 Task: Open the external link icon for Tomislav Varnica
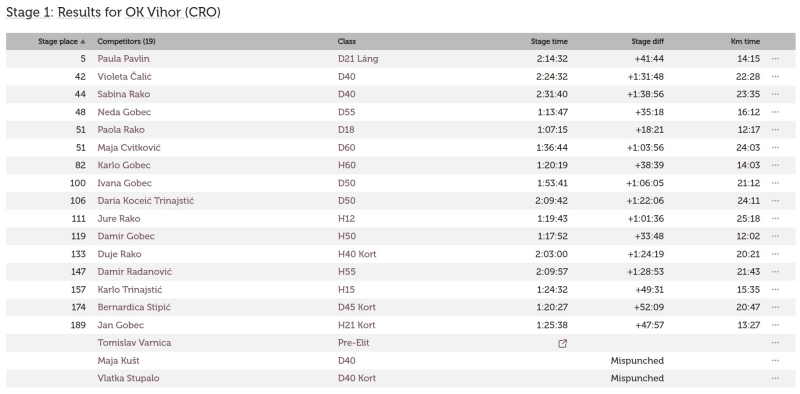562,343
